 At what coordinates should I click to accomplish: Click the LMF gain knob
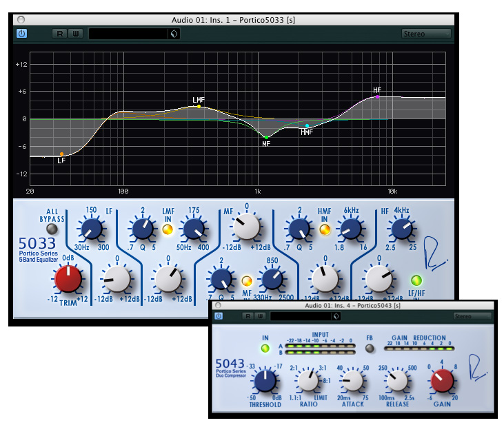(168, 279)
